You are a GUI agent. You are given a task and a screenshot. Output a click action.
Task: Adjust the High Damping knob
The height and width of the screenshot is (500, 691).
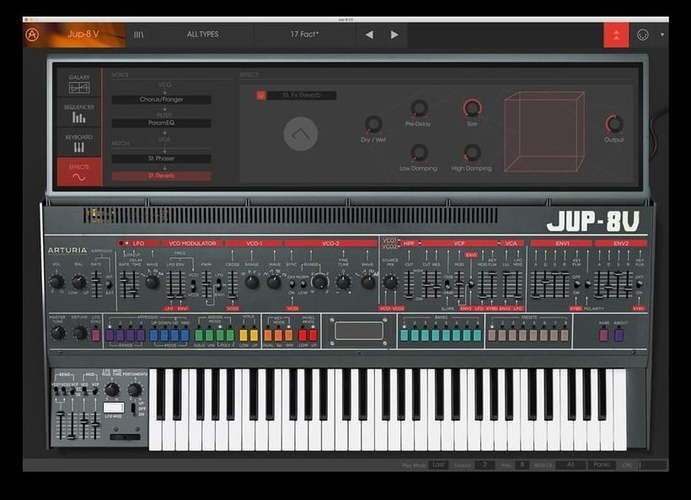tap(472, 153)
